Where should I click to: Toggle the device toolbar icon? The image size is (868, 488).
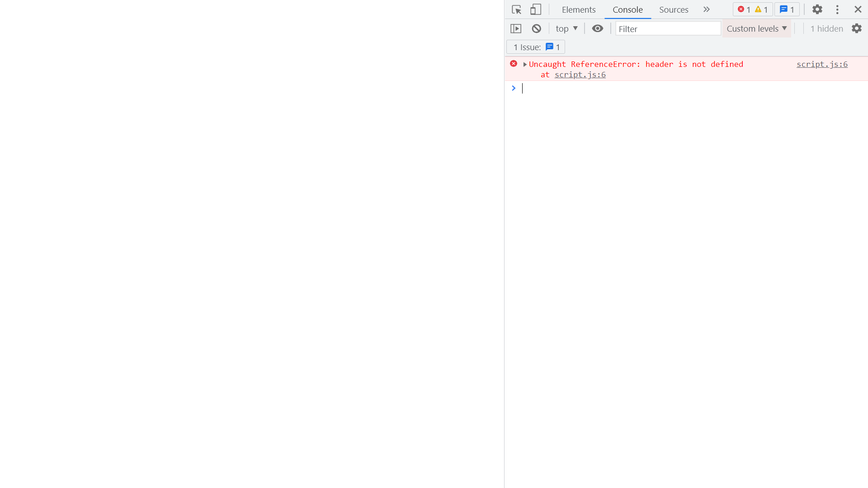tap(536, 9)
